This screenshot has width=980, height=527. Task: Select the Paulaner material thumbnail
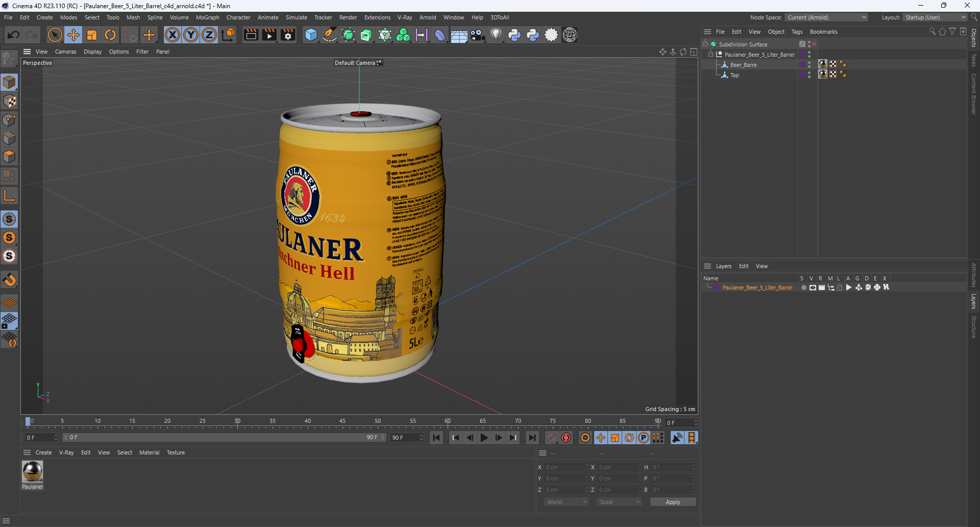tap(32, 471)
